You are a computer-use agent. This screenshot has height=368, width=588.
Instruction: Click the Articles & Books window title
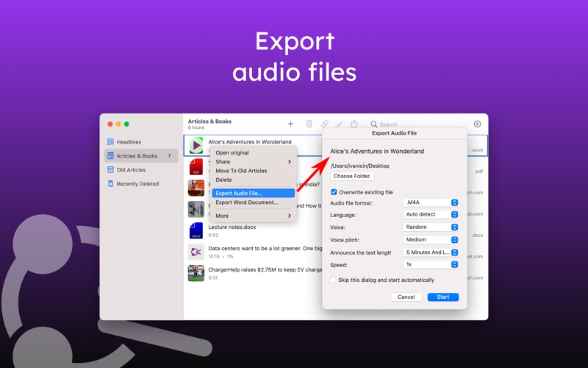pos(209,121)
